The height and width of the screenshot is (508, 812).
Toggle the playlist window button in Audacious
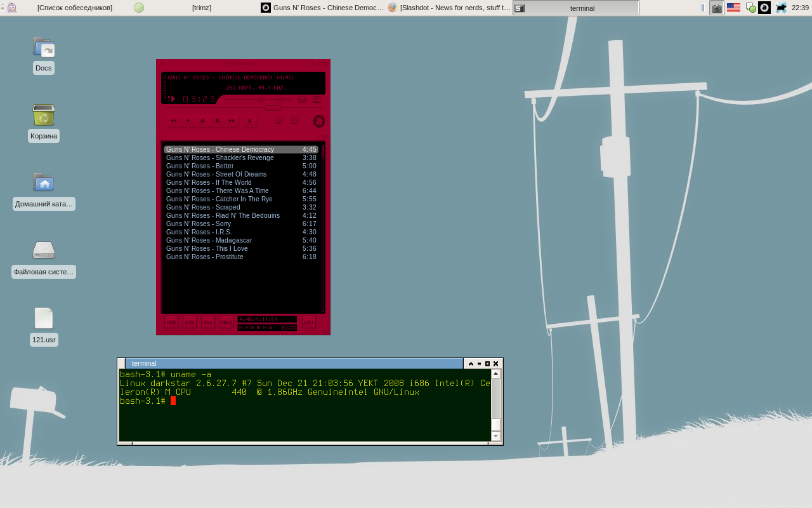tap(317, 100)
